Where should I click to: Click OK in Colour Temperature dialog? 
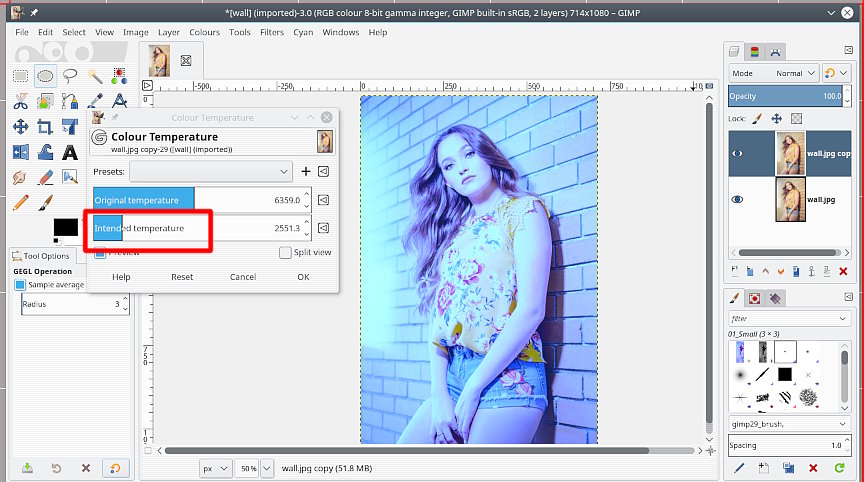303,277
